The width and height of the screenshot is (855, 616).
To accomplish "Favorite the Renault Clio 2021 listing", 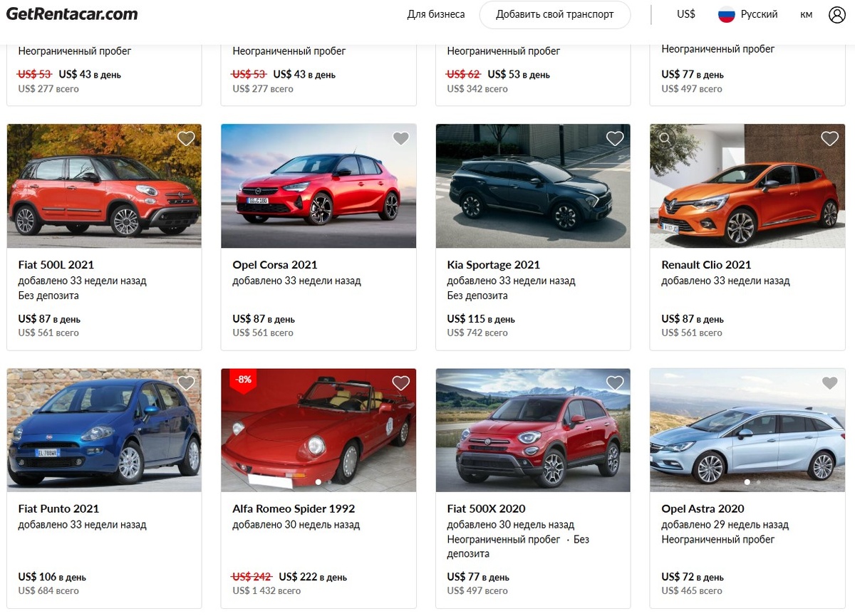I will tap(829, 138).
